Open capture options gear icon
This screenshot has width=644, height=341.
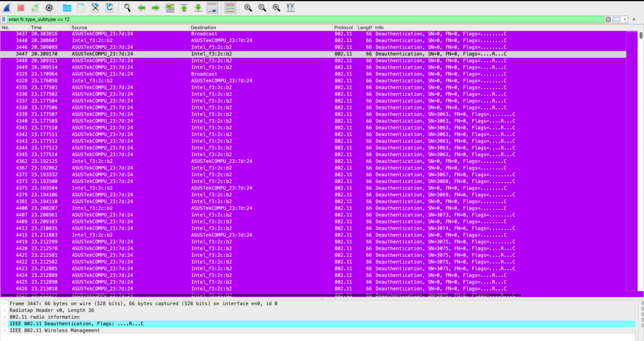49,8
